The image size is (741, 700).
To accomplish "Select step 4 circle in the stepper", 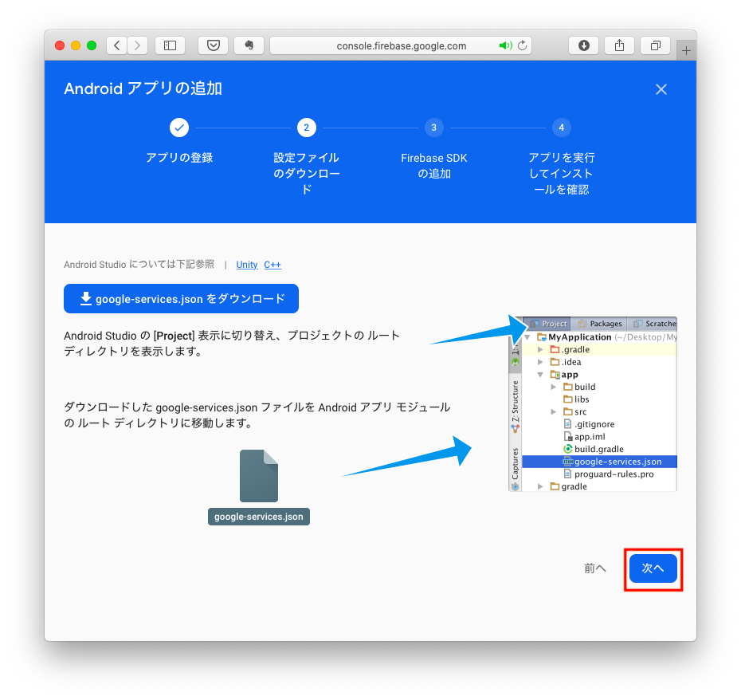I will coord(562,128).
